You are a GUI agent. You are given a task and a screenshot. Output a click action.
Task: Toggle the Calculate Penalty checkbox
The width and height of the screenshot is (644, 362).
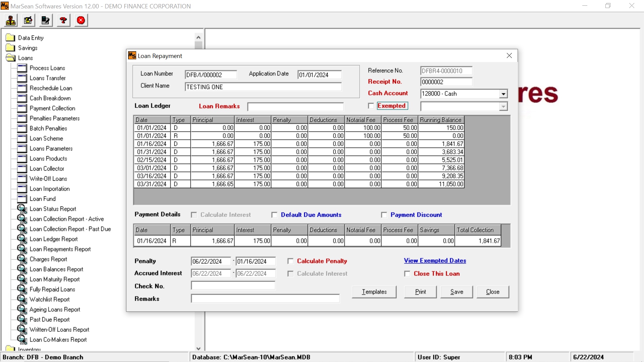point(290,261)
